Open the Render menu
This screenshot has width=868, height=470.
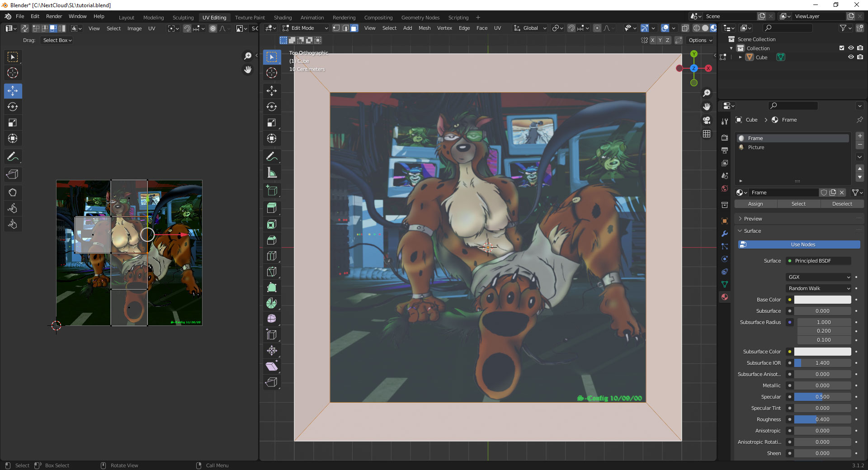pyautogui.click(x=54, y=16)
